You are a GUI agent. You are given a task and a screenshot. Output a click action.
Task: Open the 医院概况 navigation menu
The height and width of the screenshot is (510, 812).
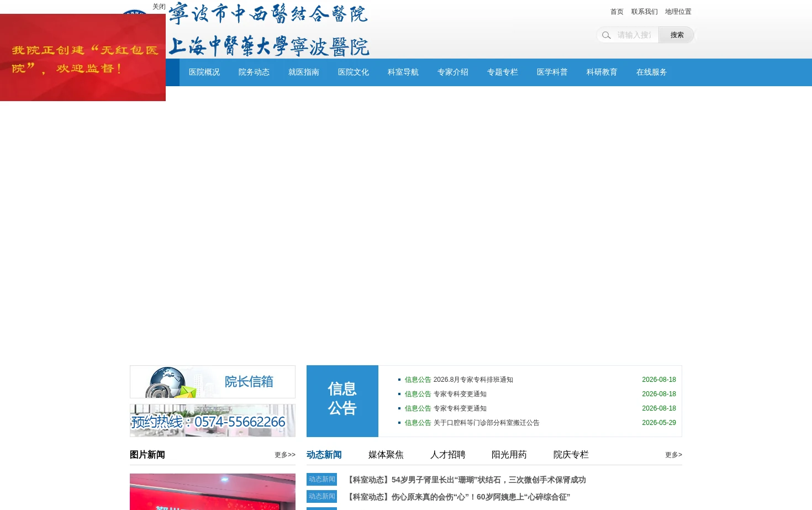click(204, 72)
